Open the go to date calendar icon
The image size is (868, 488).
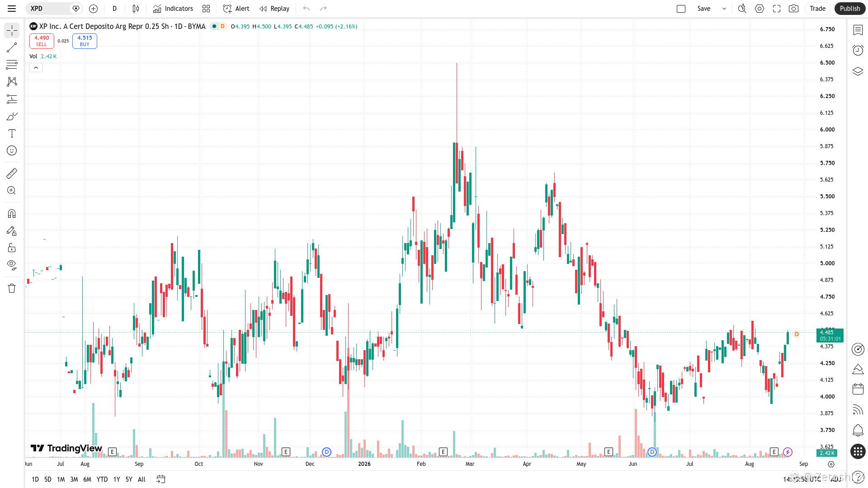tap(161, 479)
